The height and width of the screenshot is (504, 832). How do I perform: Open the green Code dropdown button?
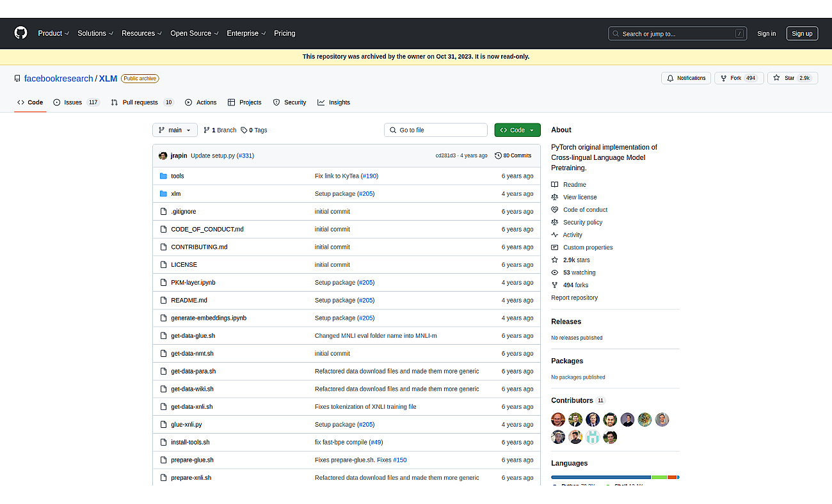tap(517, 130)
